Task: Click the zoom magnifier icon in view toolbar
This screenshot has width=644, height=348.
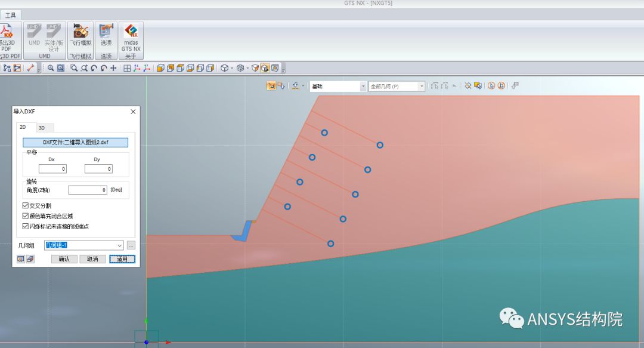Action: click(x=51, y=68)
